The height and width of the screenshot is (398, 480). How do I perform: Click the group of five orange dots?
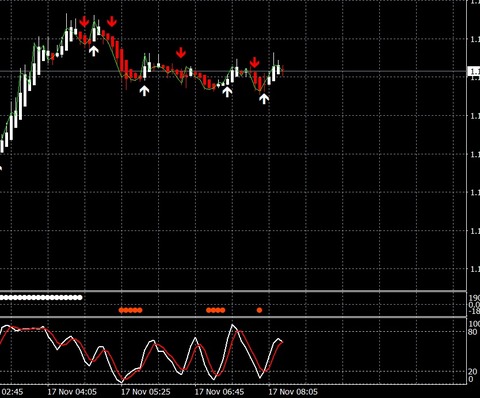131,310
